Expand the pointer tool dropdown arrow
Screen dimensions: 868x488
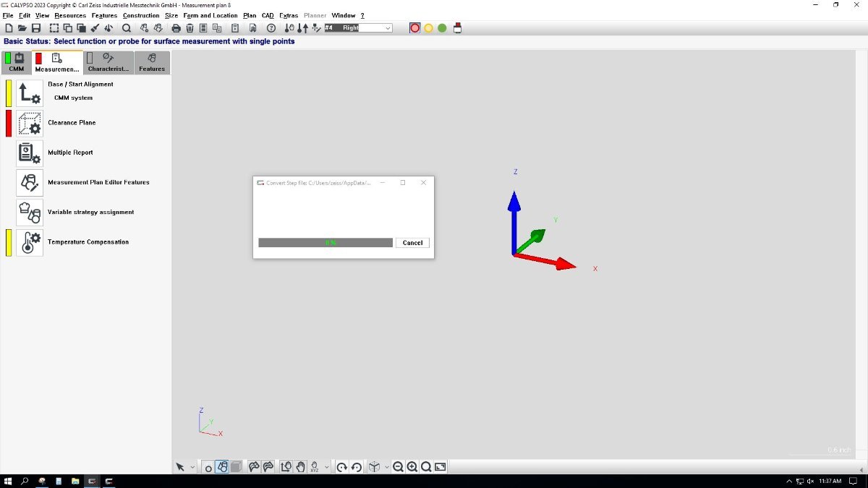point(192,467)
